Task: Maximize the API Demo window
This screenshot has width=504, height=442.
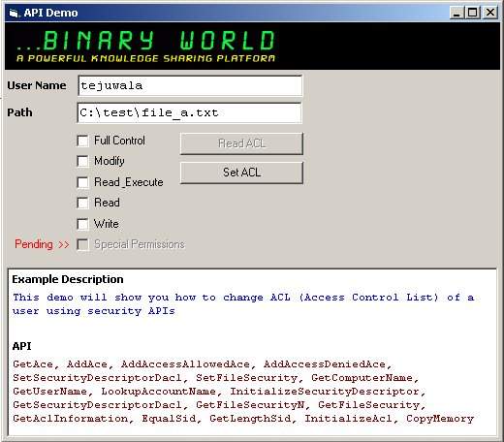Action: [472, 13]
